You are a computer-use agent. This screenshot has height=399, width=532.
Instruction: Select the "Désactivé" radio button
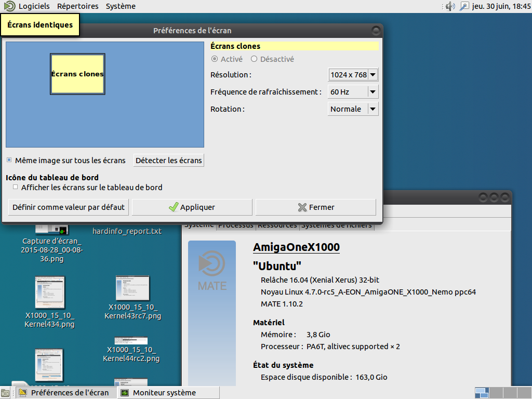(x=254, y=59)
